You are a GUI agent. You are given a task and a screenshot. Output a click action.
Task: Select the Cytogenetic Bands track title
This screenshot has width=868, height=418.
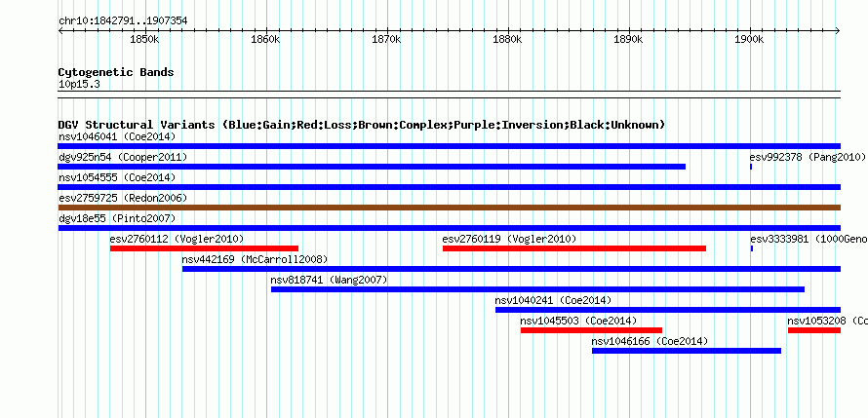[116, 72]
